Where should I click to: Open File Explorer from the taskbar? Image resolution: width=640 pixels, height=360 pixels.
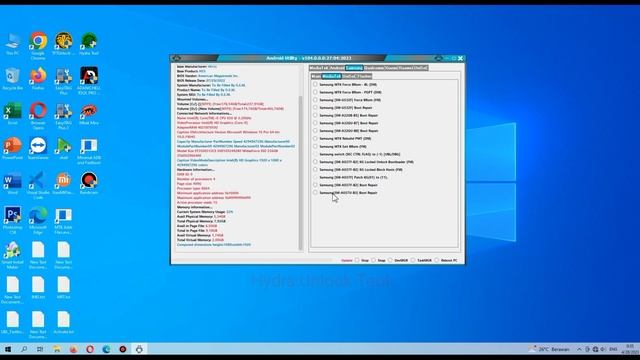coord(57,349)
